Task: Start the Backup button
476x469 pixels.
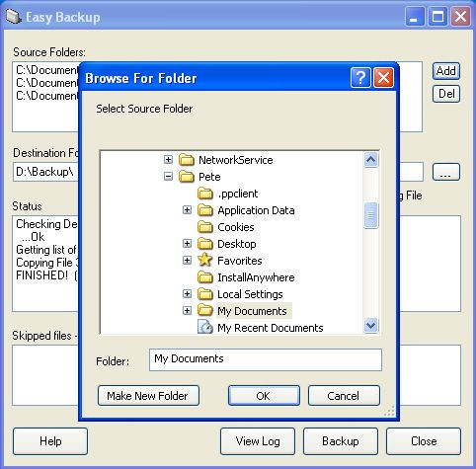Action: point(341,441)
